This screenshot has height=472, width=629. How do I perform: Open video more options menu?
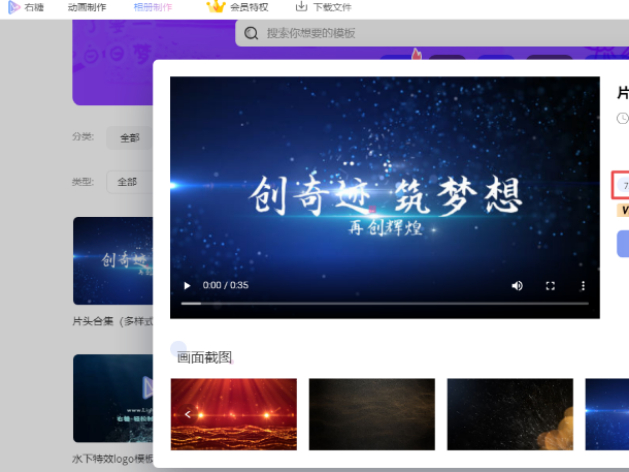coord(583,286)
